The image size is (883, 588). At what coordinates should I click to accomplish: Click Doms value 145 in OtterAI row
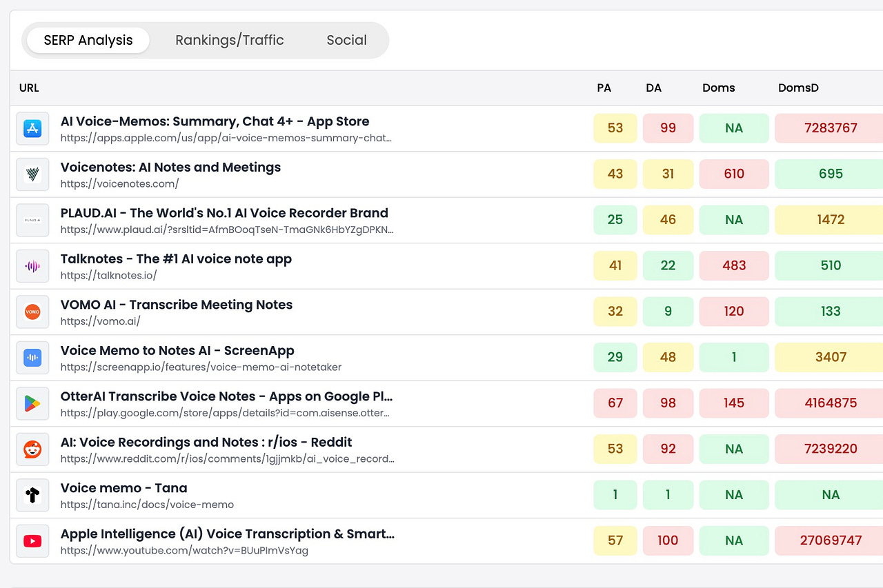pyautogui.click(x=734, y=403)
